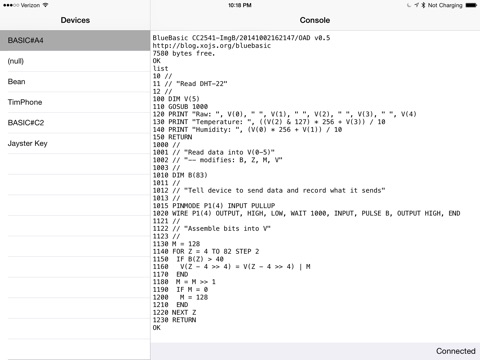The width and height of the screenshot is (480, 360).
Task: Tap line 1200 M = 128
Action: tap(180, 297)
